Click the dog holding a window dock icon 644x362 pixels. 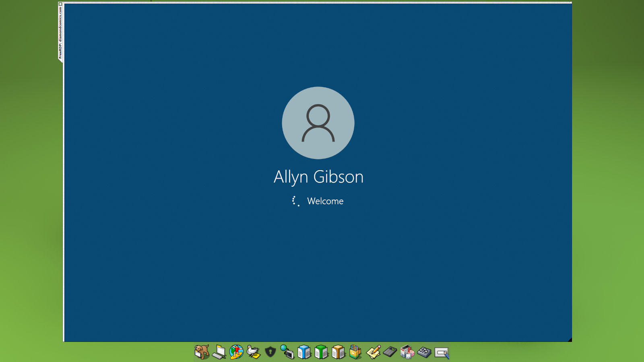202,352
